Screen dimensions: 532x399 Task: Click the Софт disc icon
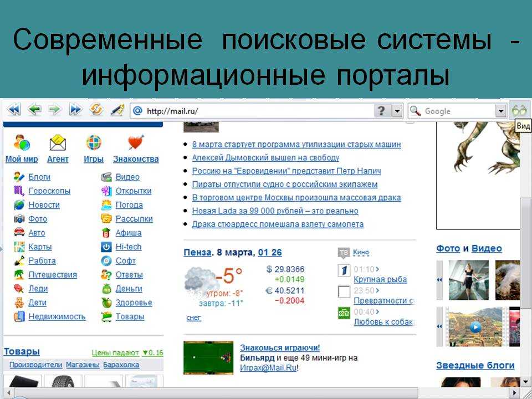106,260
